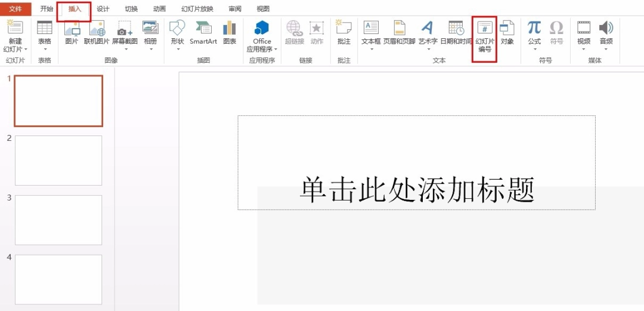Screen dimensions: 644x311
Task: Insert a Video (视频)
Action: [584, 27]
